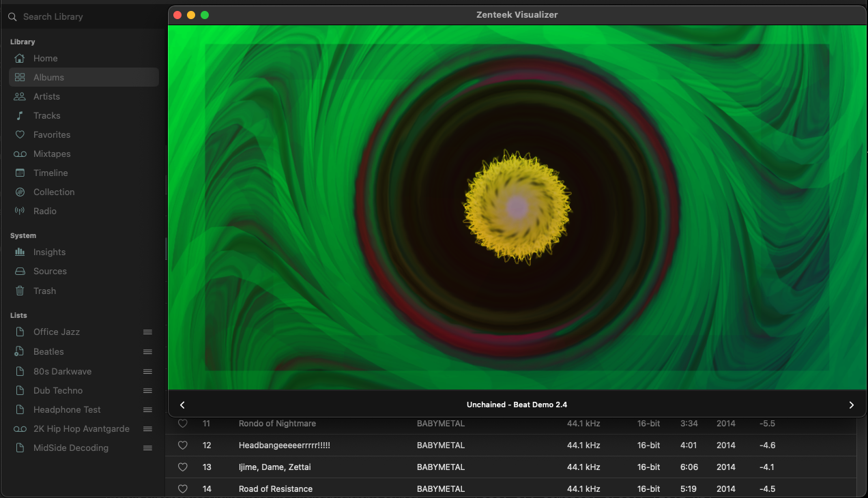The image size is (868, 498).
Task: Show next visualizer preset with right chevron
Action: tap(851, 405)
